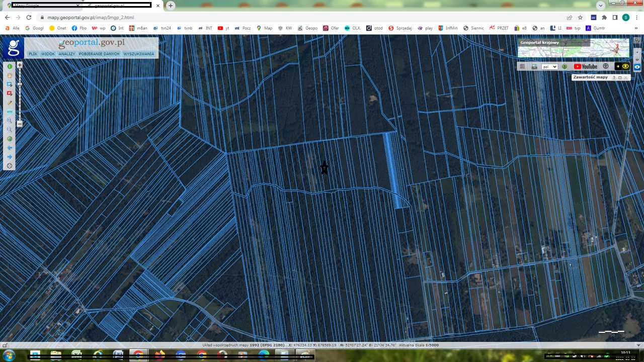Show full extent with globe icon
644x362 pixels.
[10, 139]
